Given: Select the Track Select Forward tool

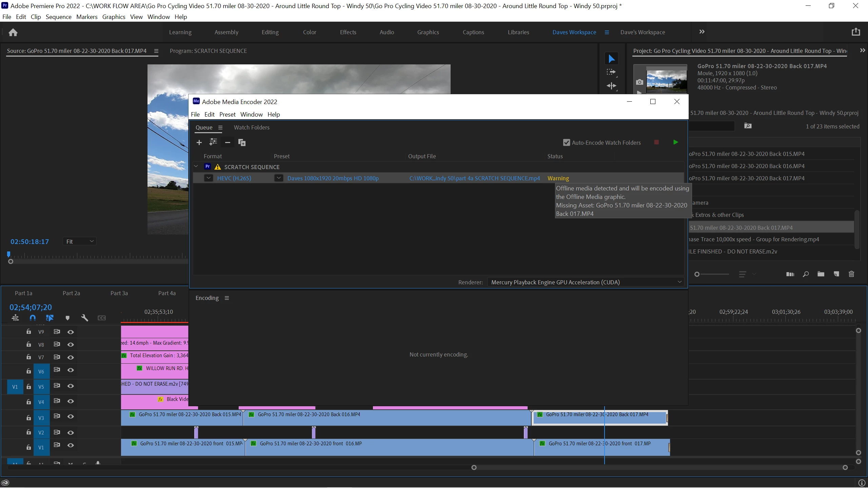Looking at the screenshot, I should 611,72.
